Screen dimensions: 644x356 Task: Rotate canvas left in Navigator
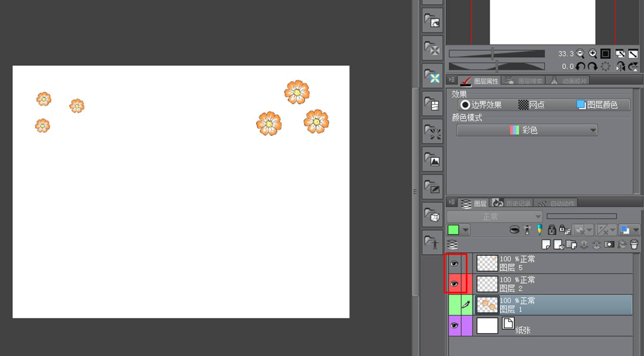(x=581, y=67)
